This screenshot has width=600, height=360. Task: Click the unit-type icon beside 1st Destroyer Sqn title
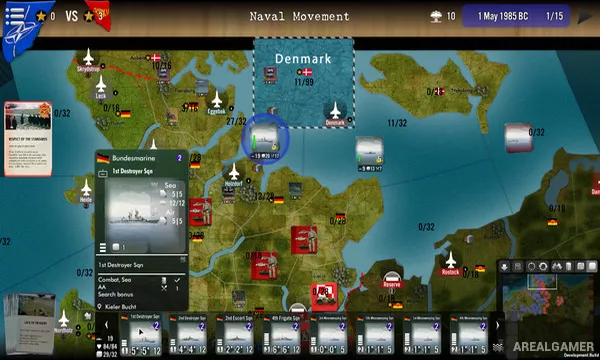[103, 173]
